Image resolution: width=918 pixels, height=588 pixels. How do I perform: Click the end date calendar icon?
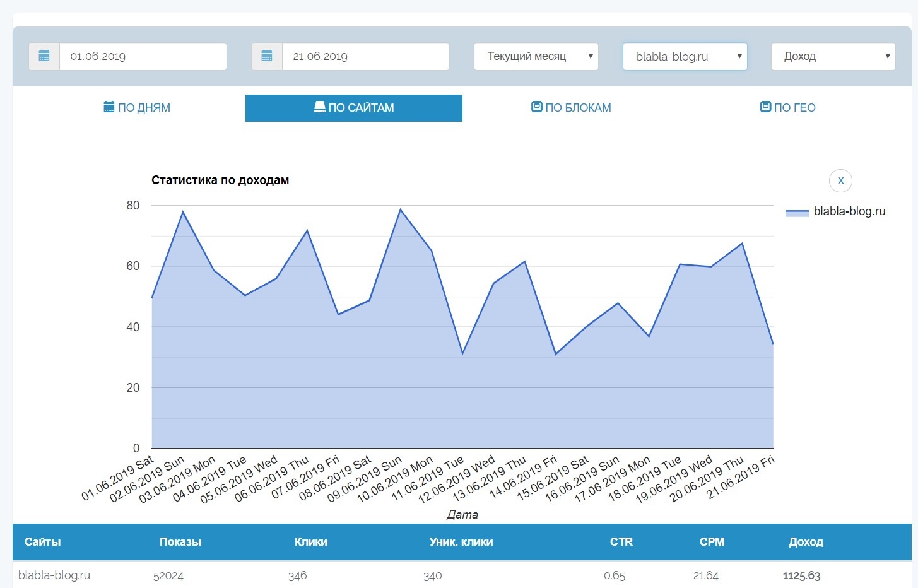click(267, 56)
